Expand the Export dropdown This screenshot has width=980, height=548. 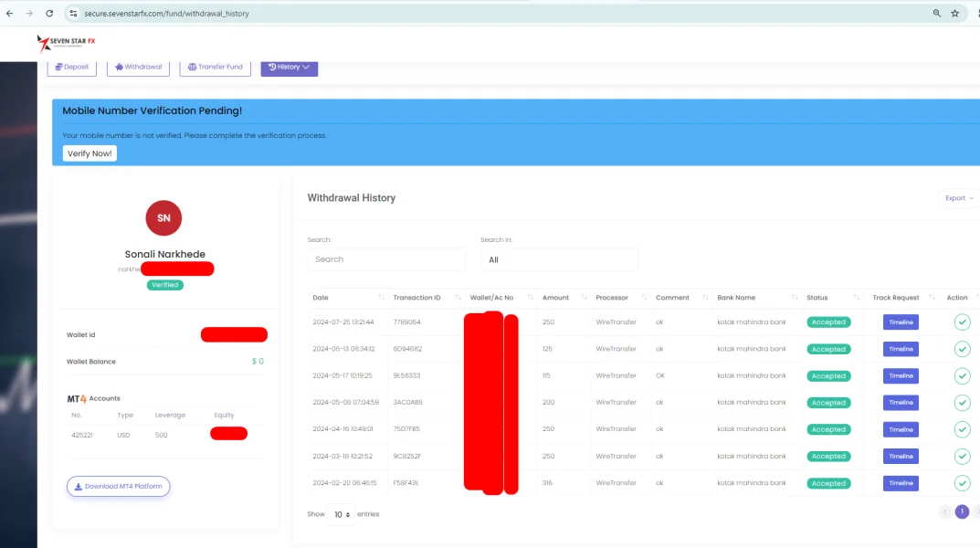(959, 198)
